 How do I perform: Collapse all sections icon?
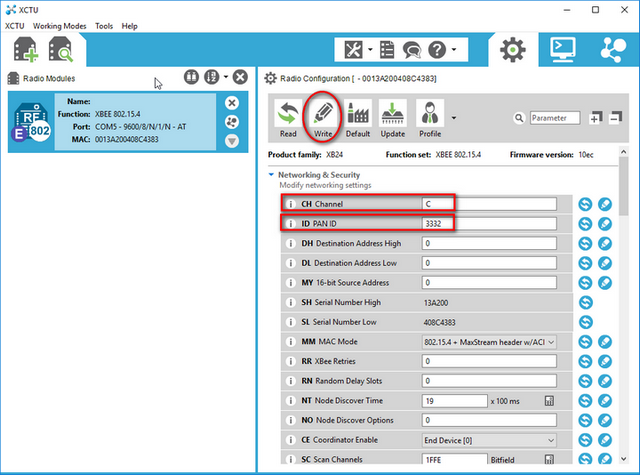point(615,118)
